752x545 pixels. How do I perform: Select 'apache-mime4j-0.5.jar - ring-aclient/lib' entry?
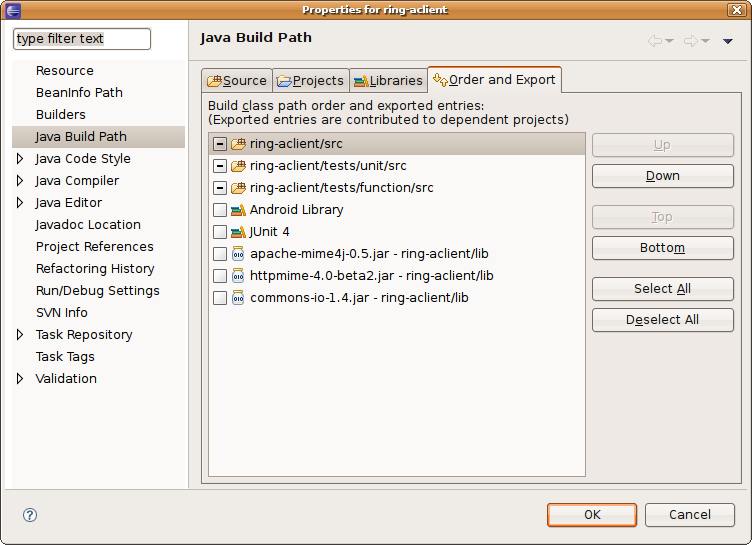(369, 254)
